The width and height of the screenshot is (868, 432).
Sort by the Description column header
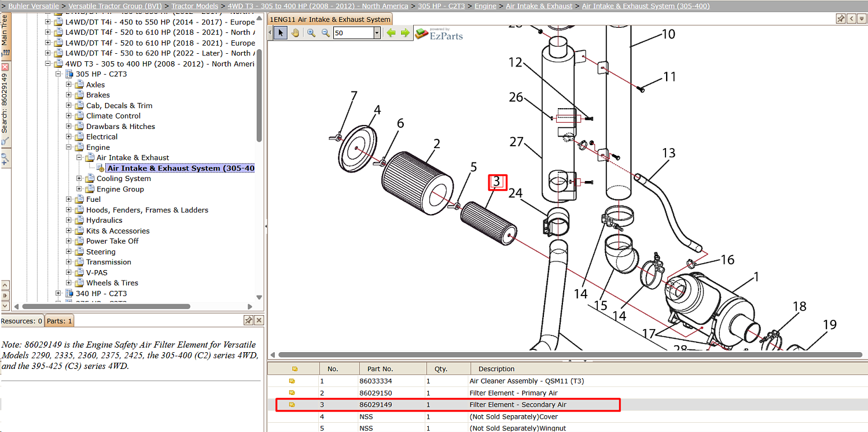pyautogui.click(x=668, y=368)
